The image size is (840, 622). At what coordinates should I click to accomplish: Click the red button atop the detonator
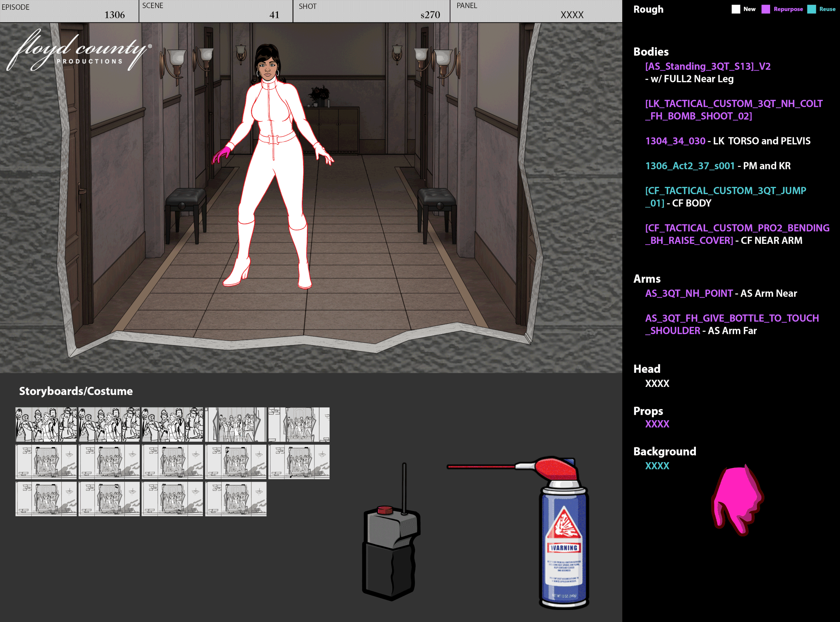(x=385, y=510)
